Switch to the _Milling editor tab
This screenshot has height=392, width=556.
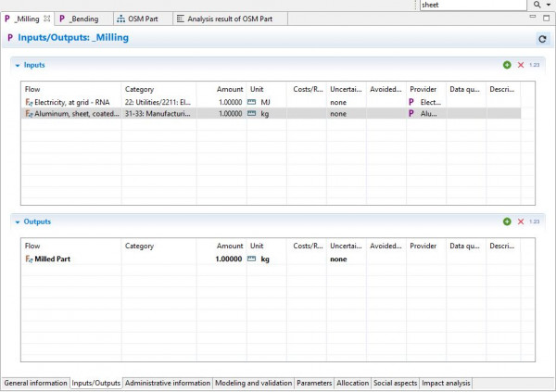pos(27,19)
